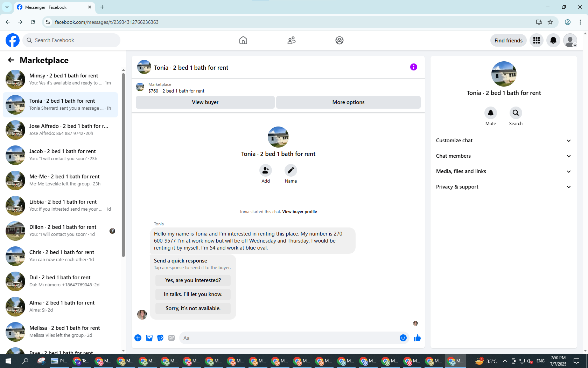Open the Groups icon in top navigation

pos(339,40)
